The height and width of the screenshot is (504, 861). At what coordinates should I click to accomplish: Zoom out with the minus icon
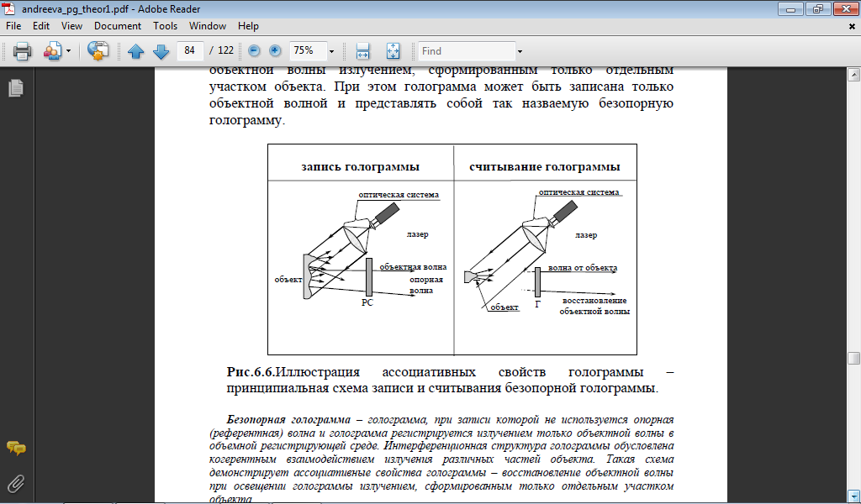(x=254, y=50)
